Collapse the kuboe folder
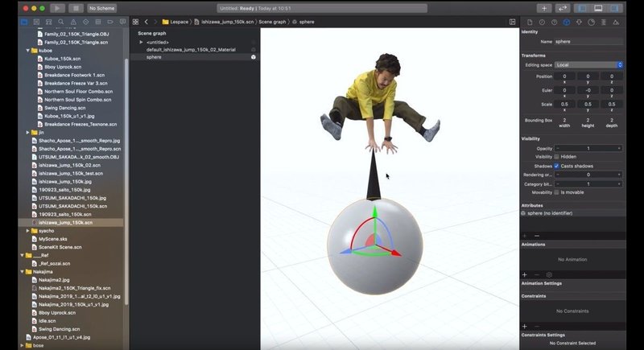The height and width of the screenshot is (350, 644). pyautogui.click(x=27, y=51)
